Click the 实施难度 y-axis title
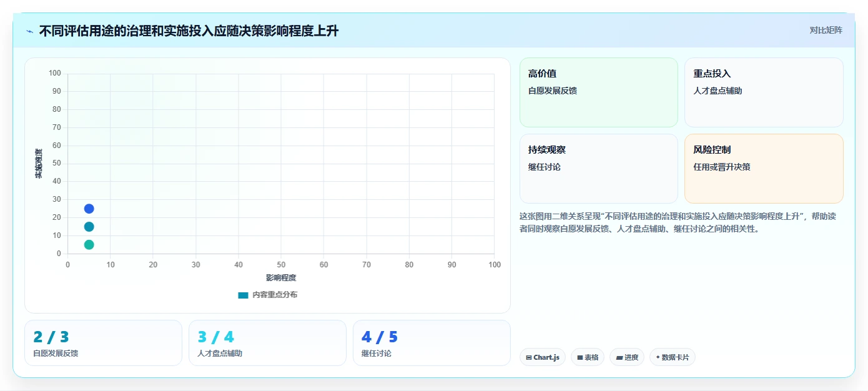The width and height of the screenshot is (868, 391). click(39, 164)
